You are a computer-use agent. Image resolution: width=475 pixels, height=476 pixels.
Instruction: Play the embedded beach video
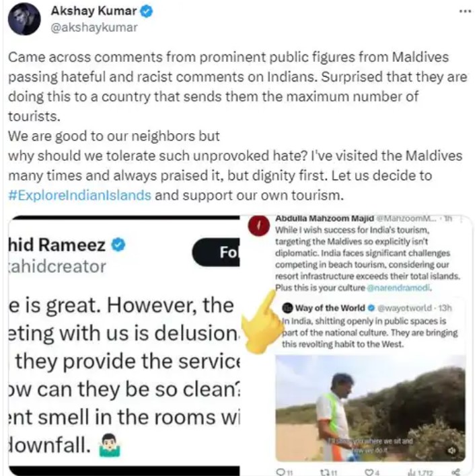pos(371,408)
